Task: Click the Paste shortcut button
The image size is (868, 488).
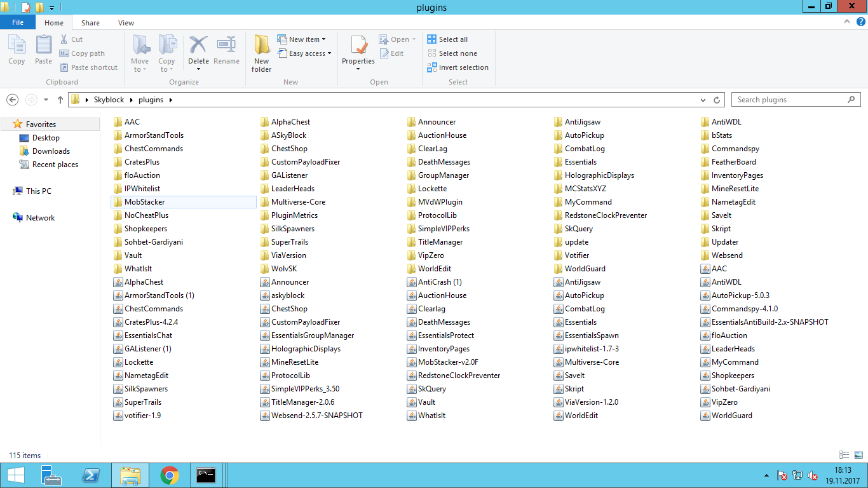Action: (88, 67)
